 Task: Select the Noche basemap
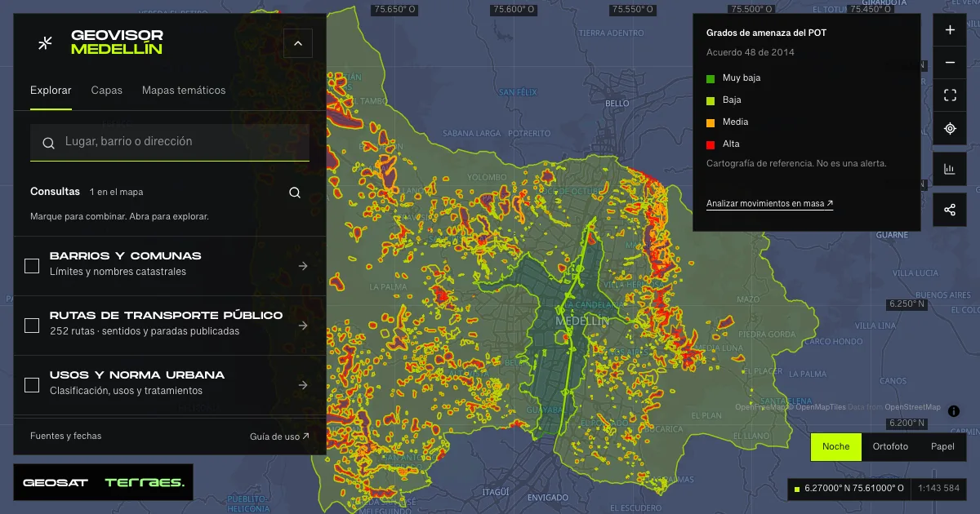tap(836, 447)
